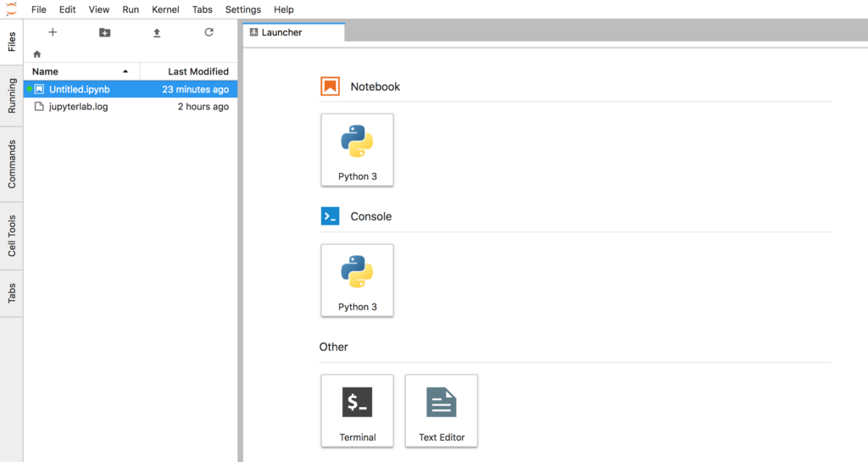The image size is (868, 462).
Task: Switch to the Tabs sidebar tab
Action: tap(12, 294)
